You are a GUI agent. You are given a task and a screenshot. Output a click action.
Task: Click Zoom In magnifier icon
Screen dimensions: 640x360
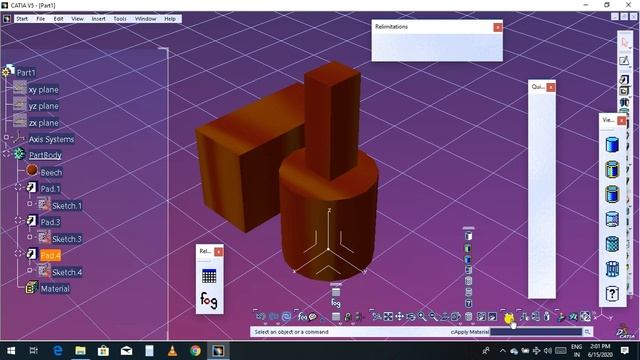[422, 316]
